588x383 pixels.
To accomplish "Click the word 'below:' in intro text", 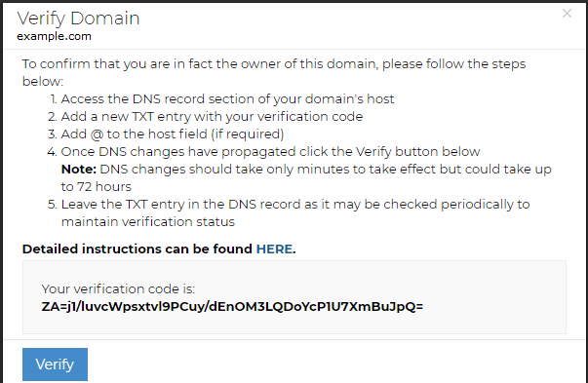I will (x=43, y=81).
